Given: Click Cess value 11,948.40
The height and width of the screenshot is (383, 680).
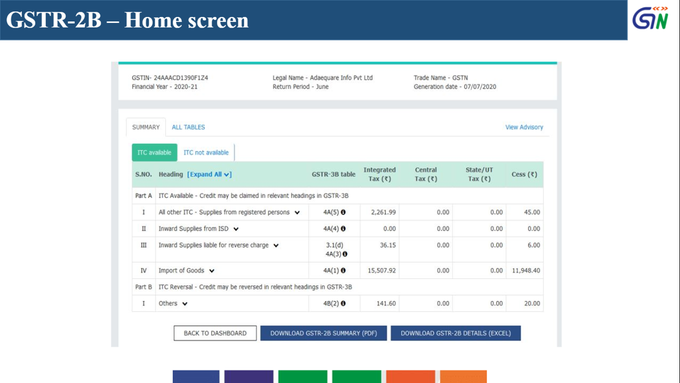Looking at the screenshot, I should coord(526,270).
